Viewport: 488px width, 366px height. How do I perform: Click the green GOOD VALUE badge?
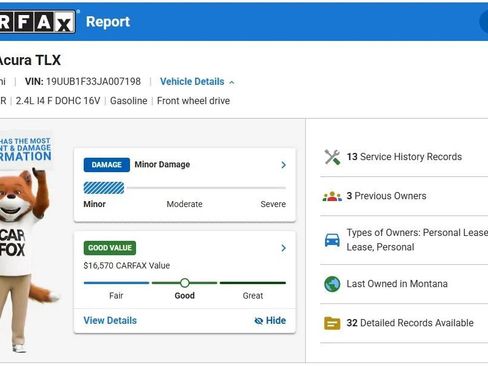[110, 248]
